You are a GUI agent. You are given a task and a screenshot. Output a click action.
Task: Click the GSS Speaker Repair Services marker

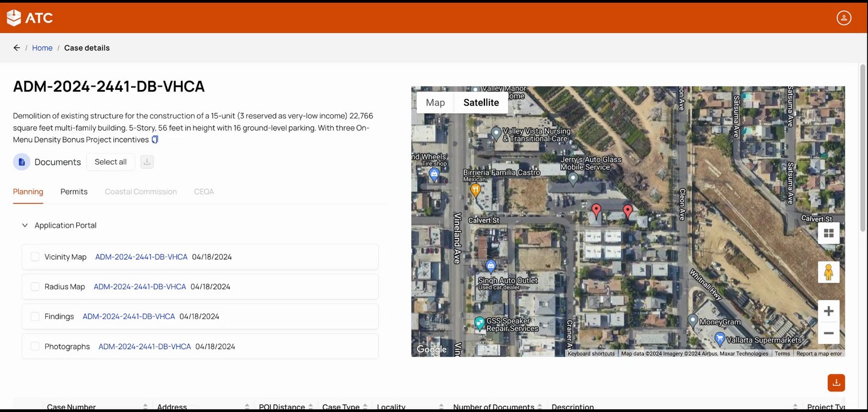[480, 324]
